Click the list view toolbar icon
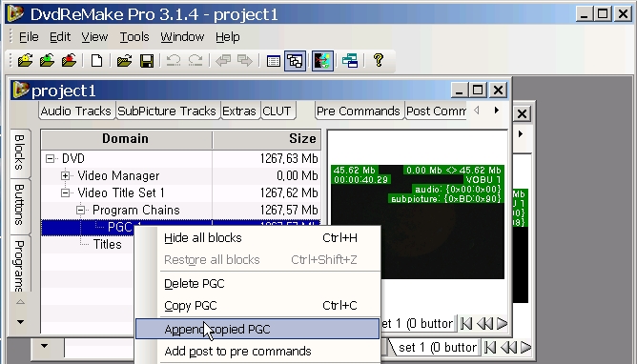The image size is (637, 364). coord(273,61)
